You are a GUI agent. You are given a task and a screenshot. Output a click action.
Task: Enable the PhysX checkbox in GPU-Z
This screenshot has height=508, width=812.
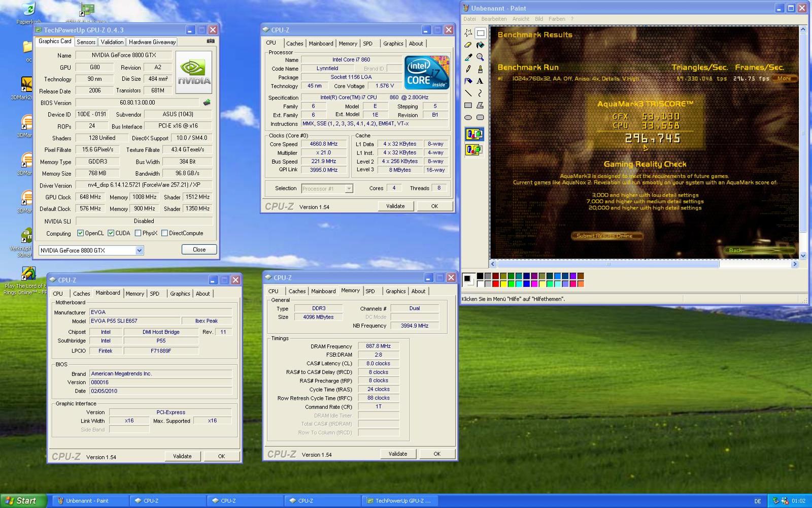point(138,233)
